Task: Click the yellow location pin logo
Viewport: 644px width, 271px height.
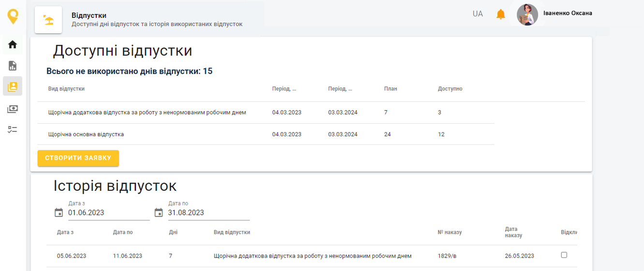Action: click(x=13, y=16)
